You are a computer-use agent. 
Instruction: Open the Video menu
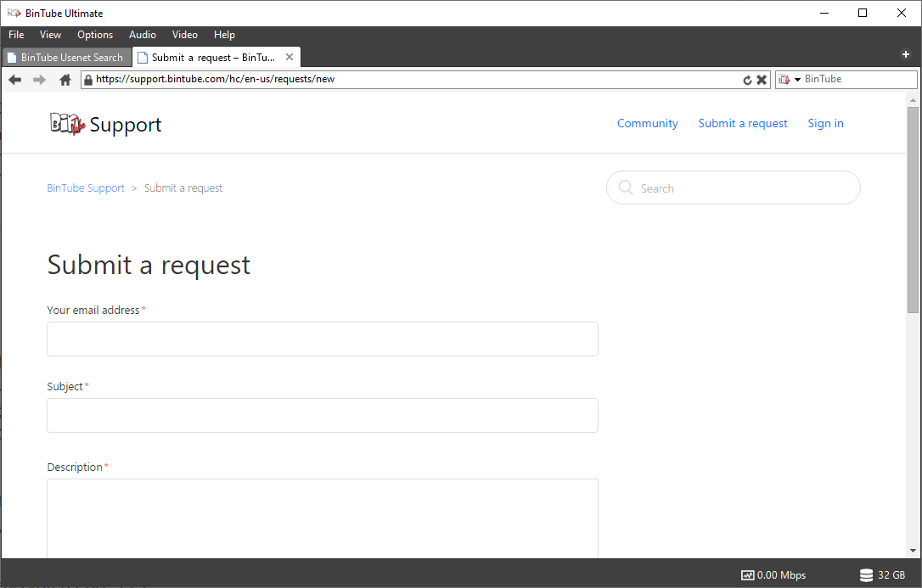[184, 35]
